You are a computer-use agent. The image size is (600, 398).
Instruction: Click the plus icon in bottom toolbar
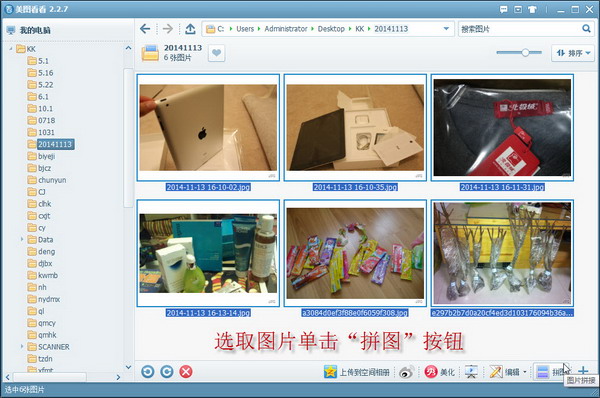(583, 371)
